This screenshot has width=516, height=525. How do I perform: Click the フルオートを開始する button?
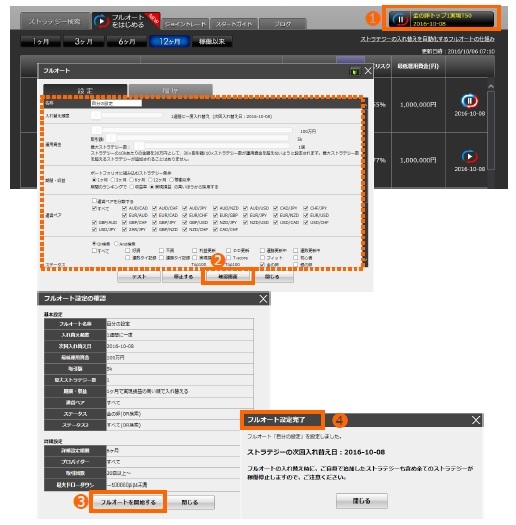tap(128, 502)
